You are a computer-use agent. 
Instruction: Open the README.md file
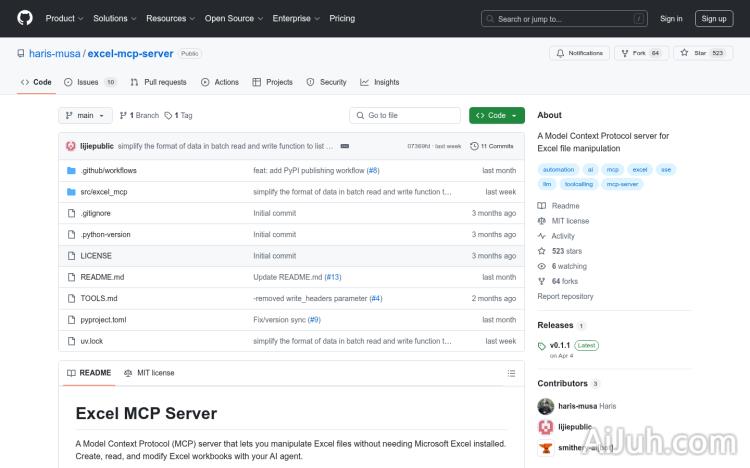[x=102, y=277]
